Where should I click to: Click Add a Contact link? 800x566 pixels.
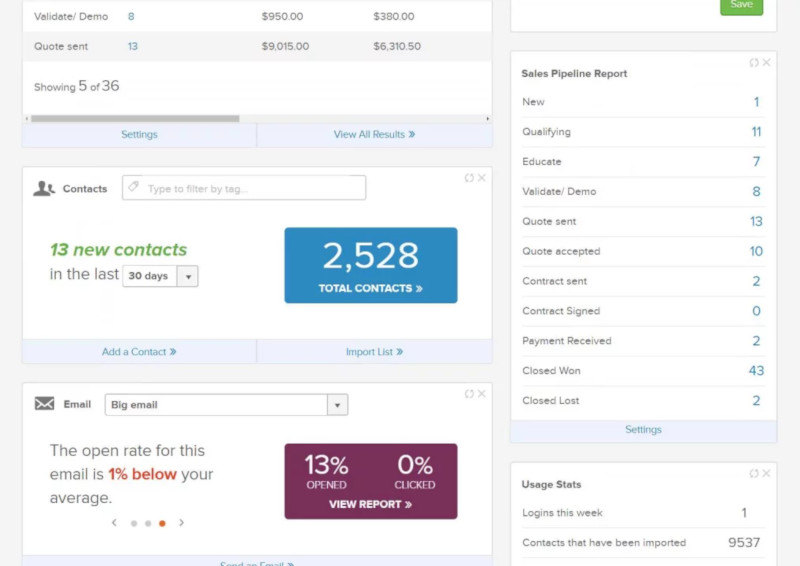pyautogui.click(x=139, y=352)
